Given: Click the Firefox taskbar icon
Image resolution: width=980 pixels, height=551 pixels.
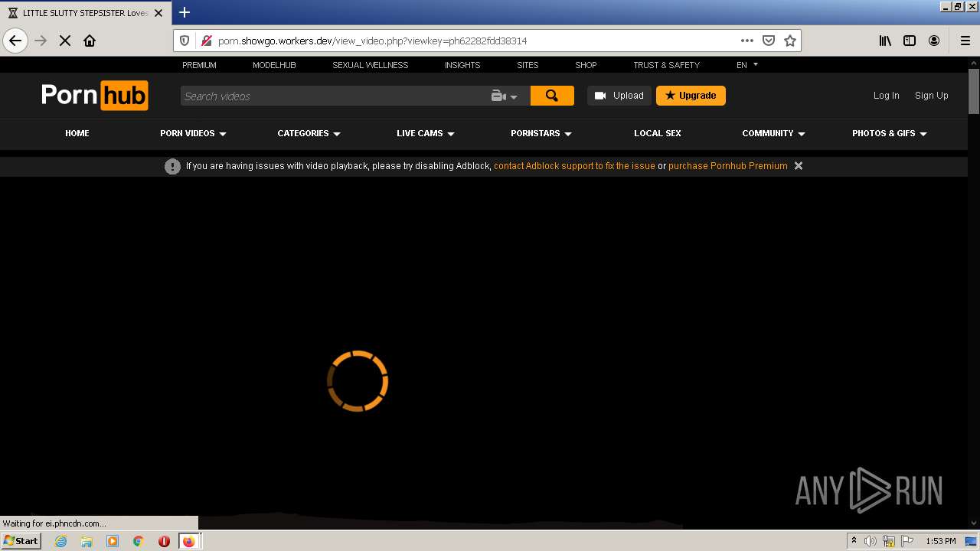Looking at the screenshot, I should pos(188,541).
